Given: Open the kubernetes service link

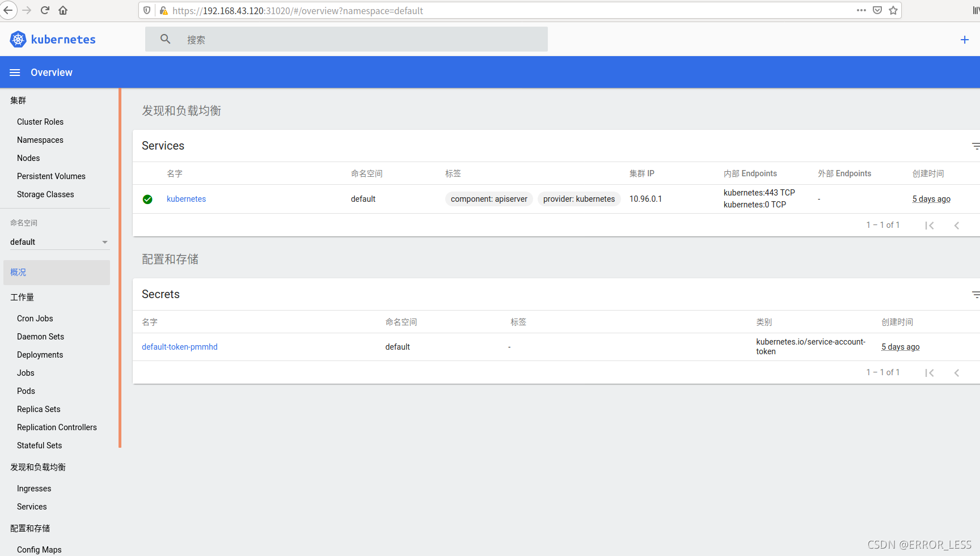Looking at the screenshot, I should pyautogui.click(x=186, y=199).
